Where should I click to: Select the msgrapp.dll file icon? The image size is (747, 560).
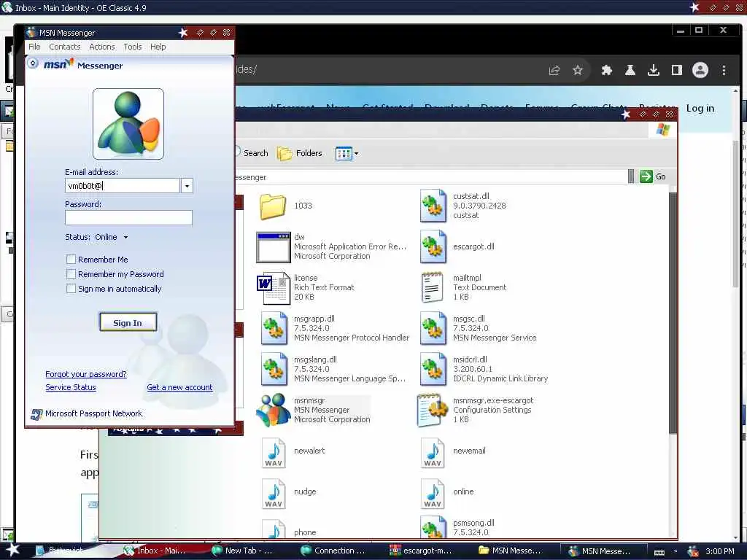click(274, 329)
